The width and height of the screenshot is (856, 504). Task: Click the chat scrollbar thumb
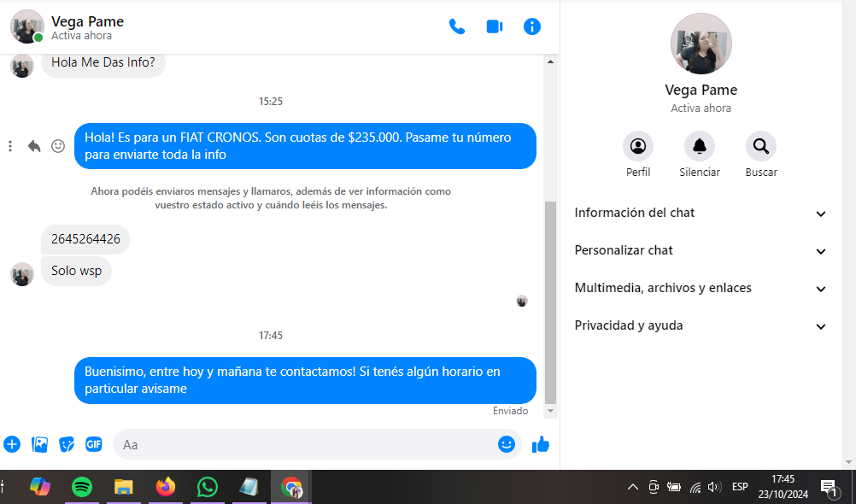(x=550, y=302)
